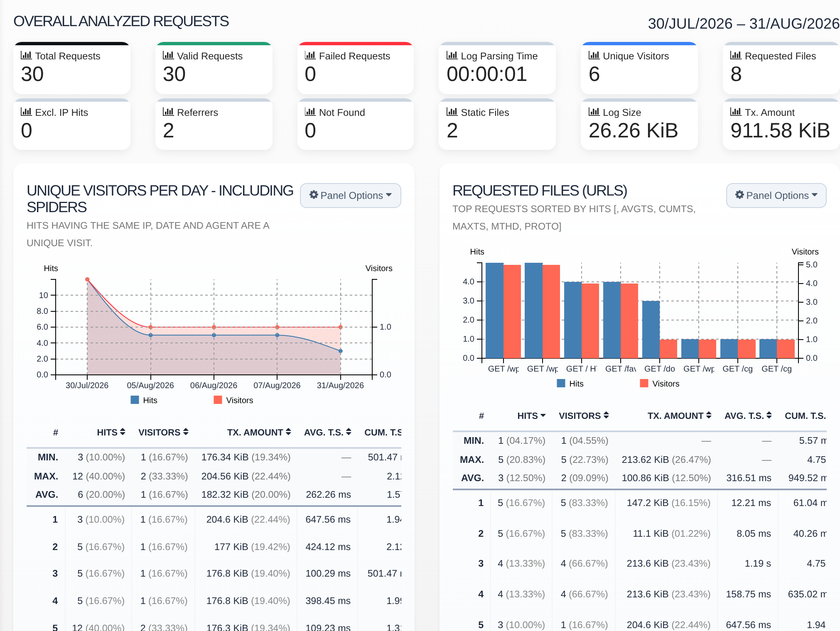
Task: Click the Excl. IP Hits chart icon
Action: click(26, 112)
